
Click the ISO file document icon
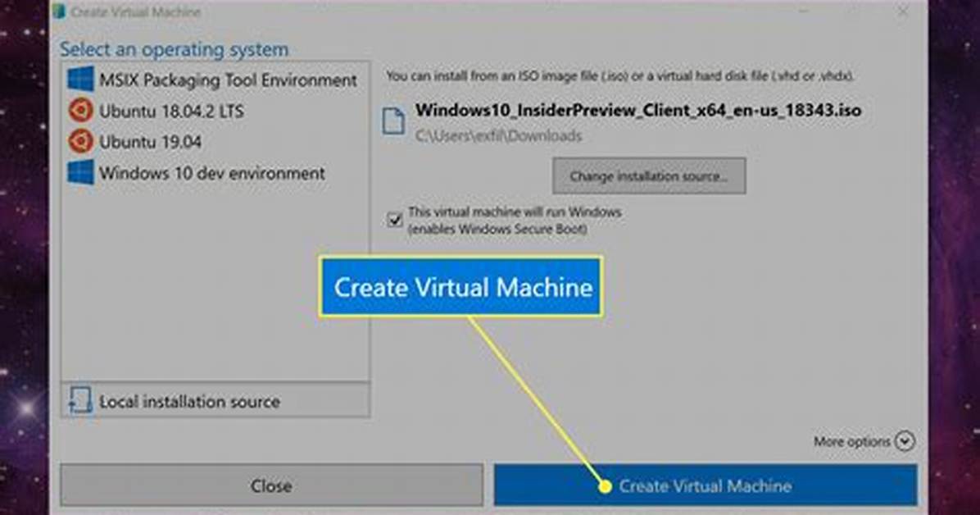(x=394, y=121)
